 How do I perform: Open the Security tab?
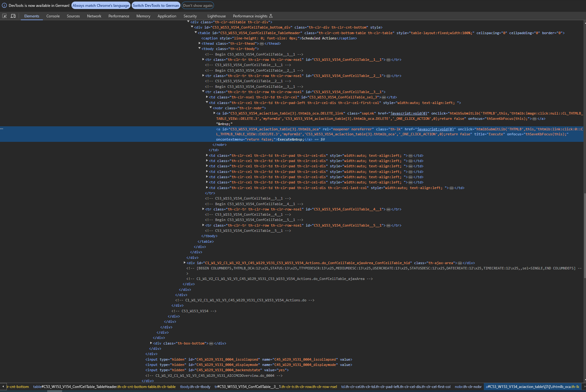[x=190, y=16]
